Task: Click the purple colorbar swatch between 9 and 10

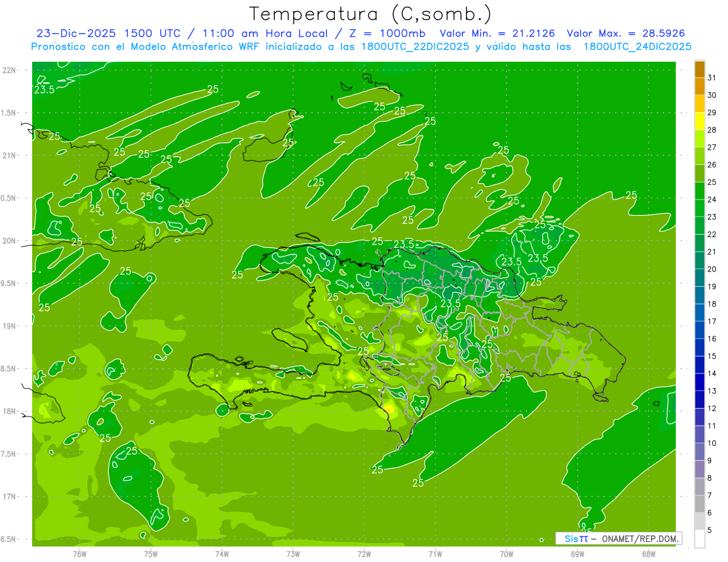Action: click(699, 452)
